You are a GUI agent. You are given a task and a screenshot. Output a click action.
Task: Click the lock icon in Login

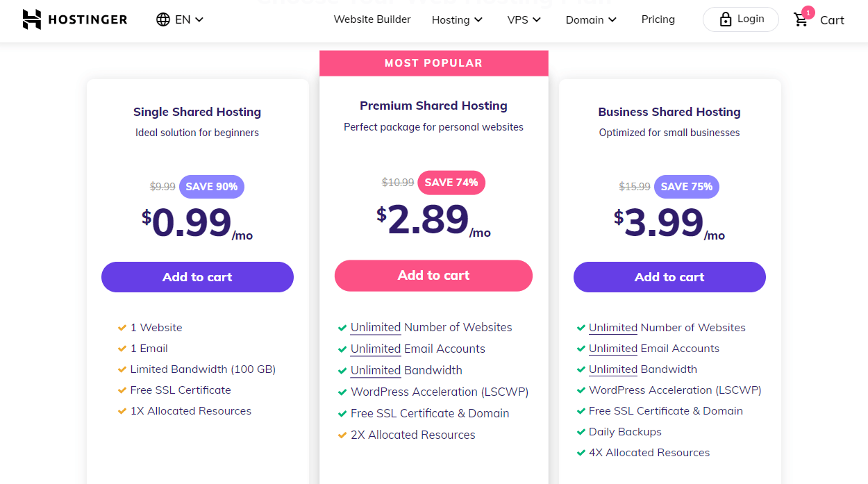pos(726,19)
